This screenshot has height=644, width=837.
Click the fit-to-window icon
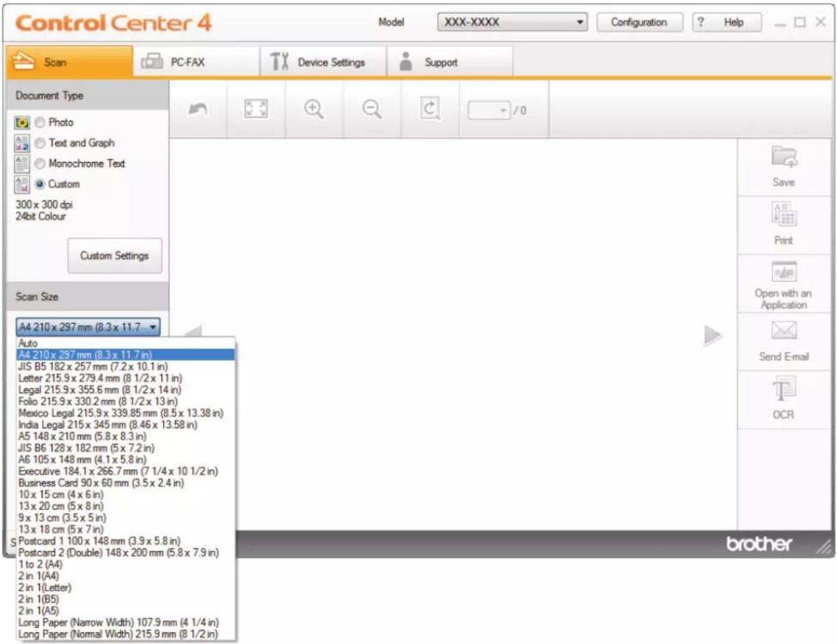point(256,109)
